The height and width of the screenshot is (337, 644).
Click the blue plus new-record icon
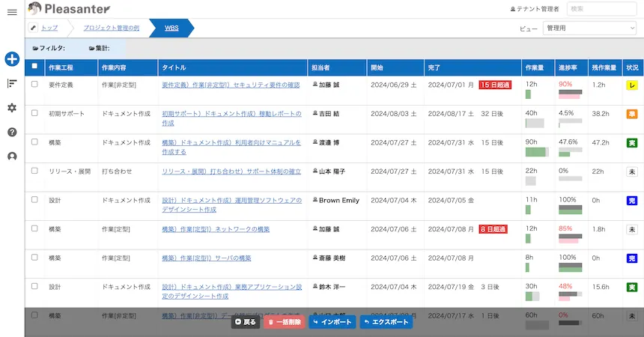coord(12,58)
